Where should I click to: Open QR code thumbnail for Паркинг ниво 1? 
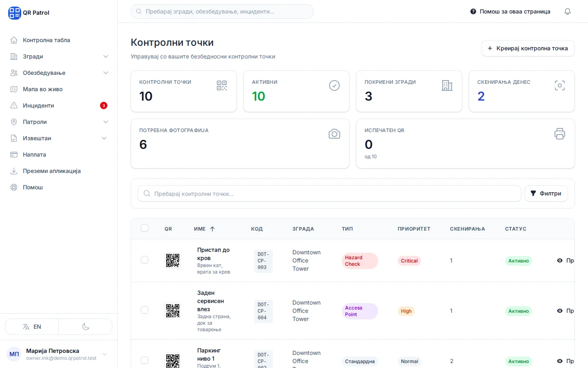pos(173,361)
